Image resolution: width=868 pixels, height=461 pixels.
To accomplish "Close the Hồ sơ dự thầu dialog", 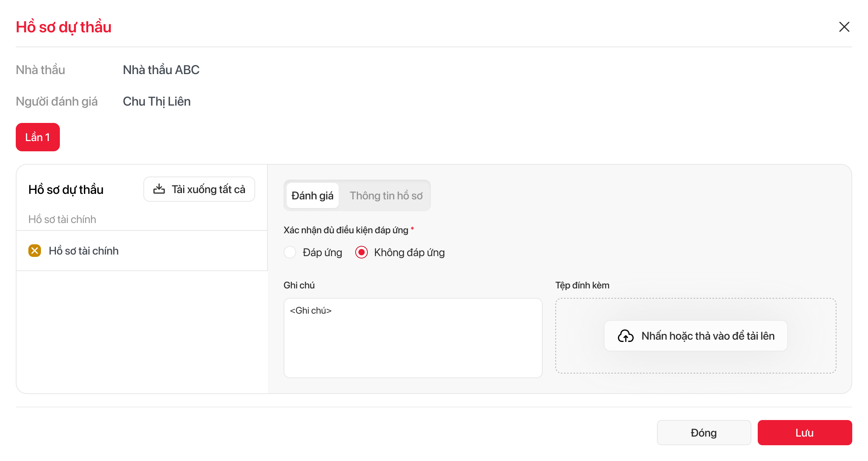I will [844, 27].
